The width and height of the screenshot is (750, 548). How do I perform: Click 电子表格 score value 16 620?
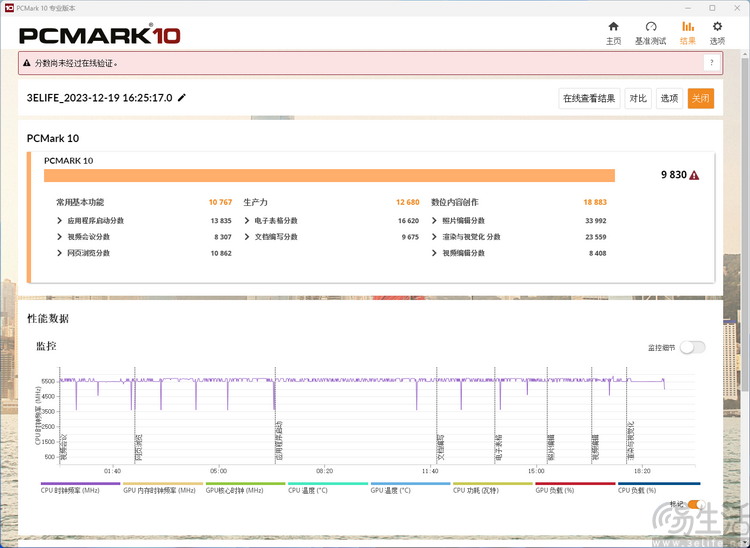pos(408,220)
